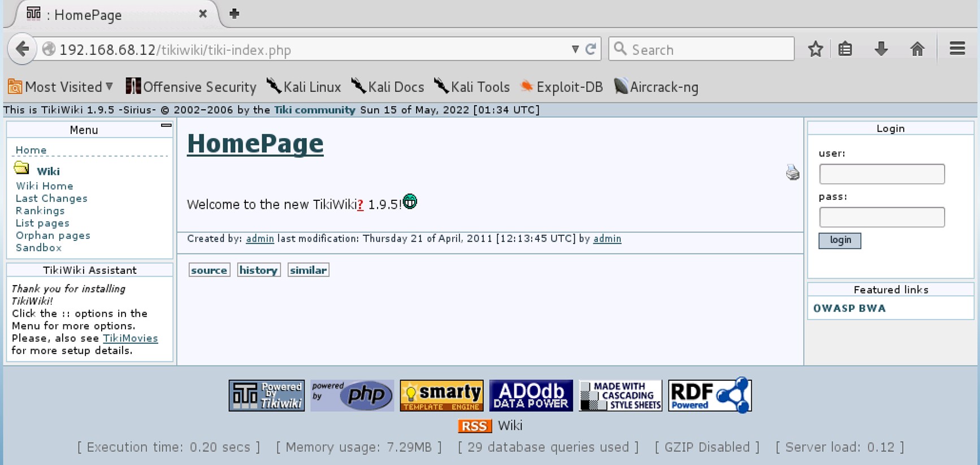Reload the page with refresh icon

coord(591,49)
